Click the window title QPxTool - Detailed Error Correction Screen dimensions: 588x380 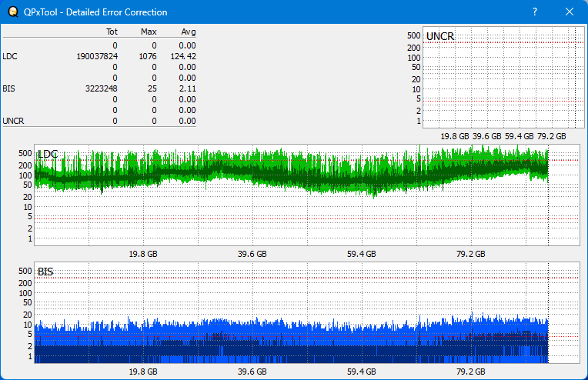pos(95,12)
